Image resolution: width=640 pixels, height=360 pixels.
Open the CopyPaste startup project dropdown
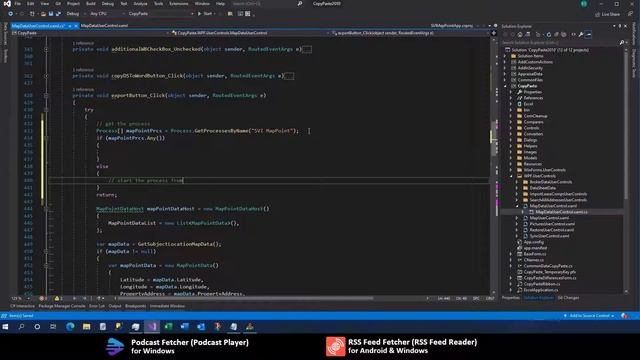pyautogui.click(x=160, y=14)
